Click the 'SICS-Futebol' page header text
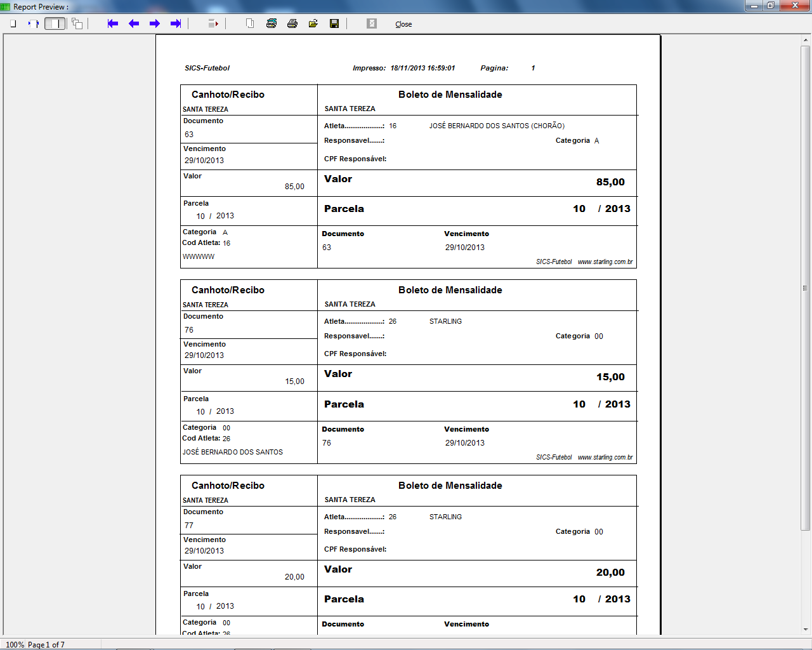 tap(207, 68)
